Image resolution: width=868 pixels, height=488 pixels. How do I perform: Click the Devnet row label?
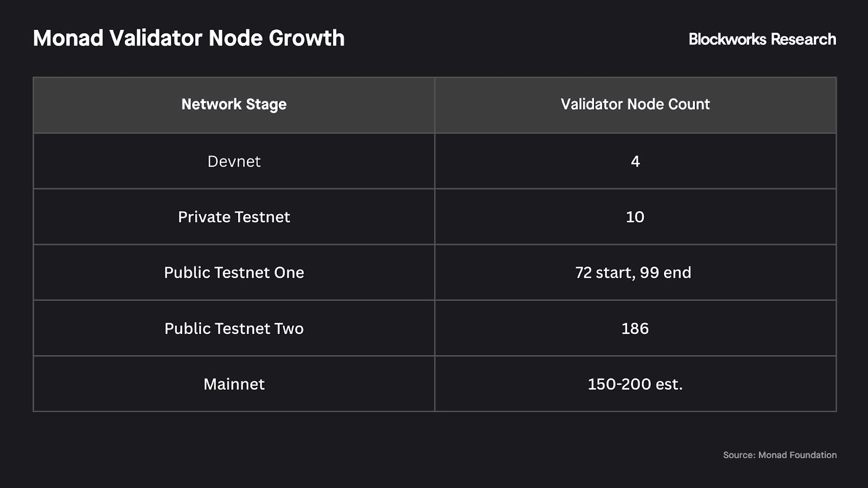pyautogui.click(x=234, y=162)
